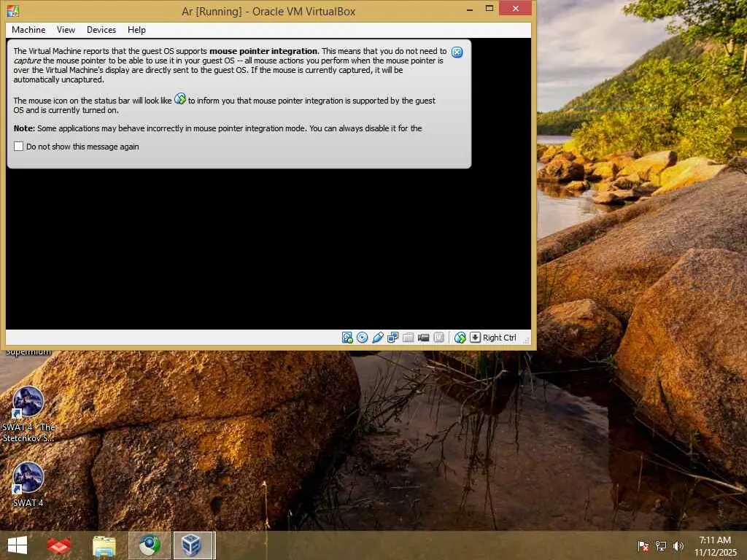This screenshot has height=560, width=747.
Task: Open the Action Center flag tray icon
Action: click(x=643, y=546)
